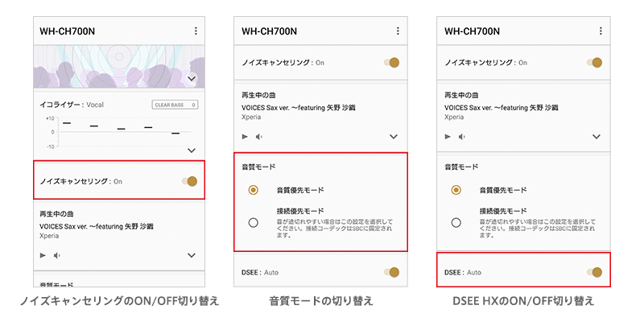Click volume speaker icon in right screen
Viewport: 644px width, 322px height.
[x=462, y=137]
